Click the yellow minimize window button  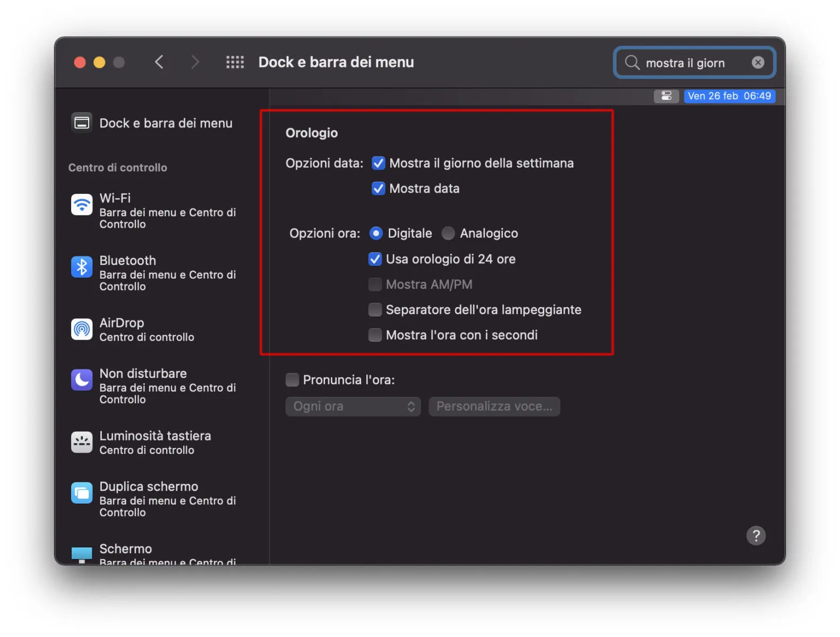click(99, 63)
